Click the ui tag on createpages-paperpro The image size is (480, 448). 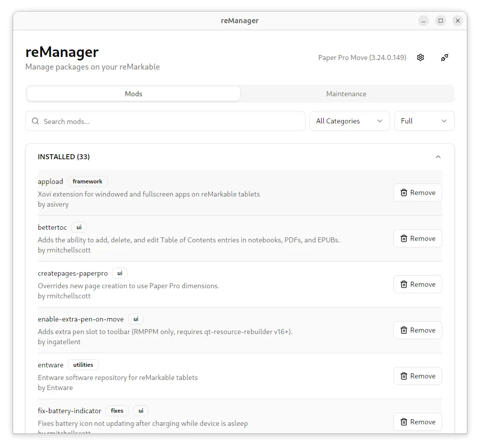coord(119,273)
